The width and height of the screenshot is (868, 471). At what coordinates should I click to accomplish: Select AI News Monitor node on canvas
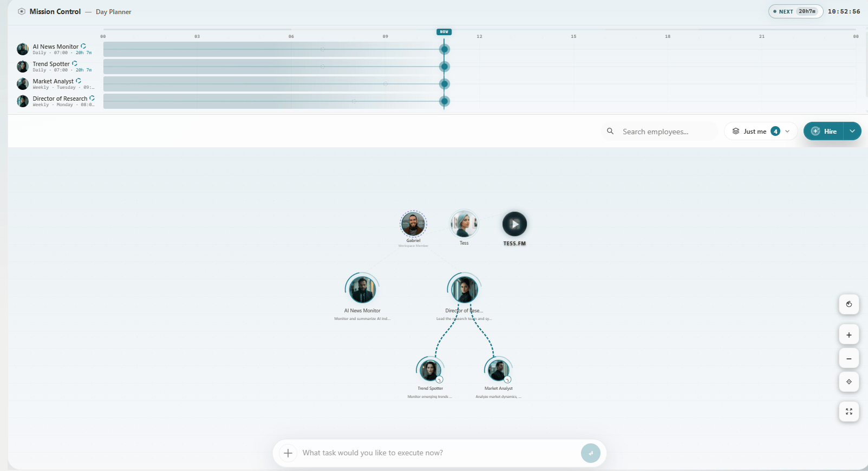click(x=362, y=289)
